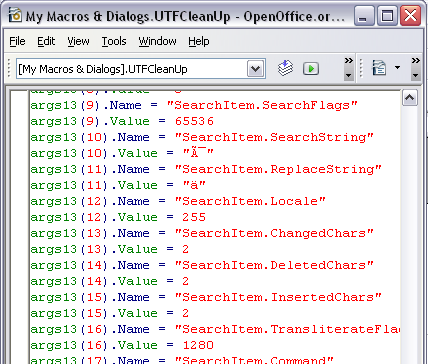Click the "SearchItem.TransliterateFlags" string
Screen dimensions: 428x364
coord(287,329)
